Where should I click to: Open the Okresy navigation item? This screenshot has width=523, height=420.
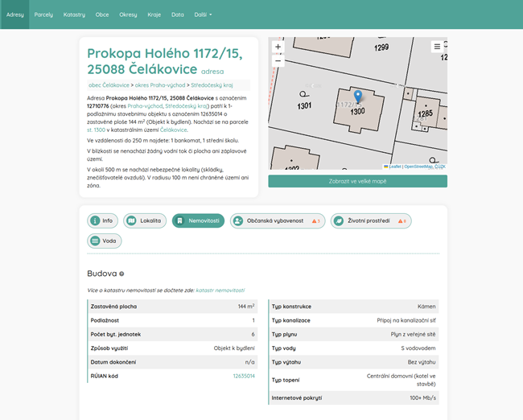pyautogui.click(x=128, y=14)
